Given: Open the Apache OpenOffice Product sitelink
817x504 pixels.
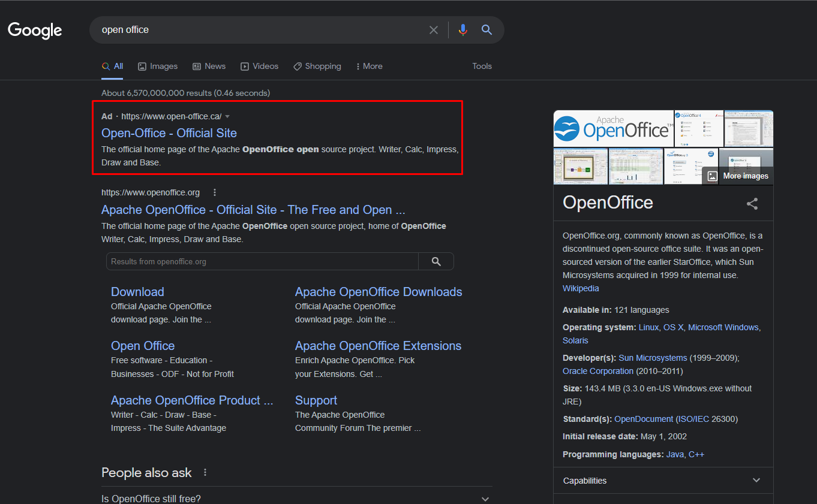Looking at the screenshot, I should 192,400.
